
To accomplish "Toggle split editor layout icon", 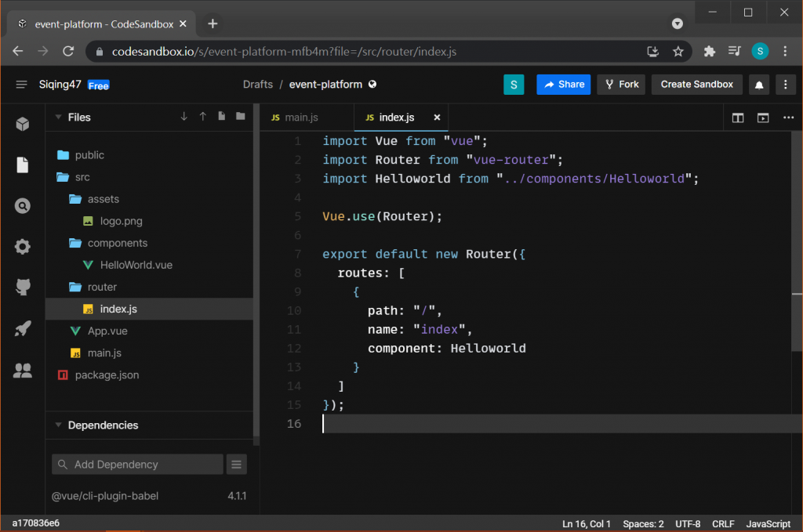I will (737, 118).
